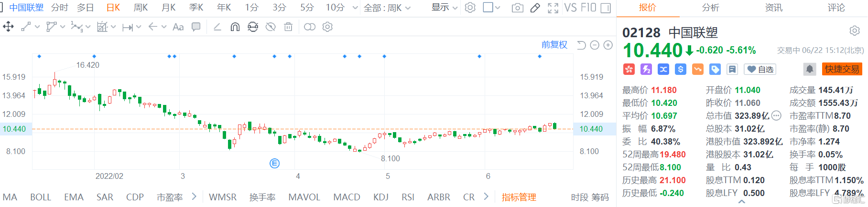Enter fullscreen chart mode
The height and width of the screenshot is (207, 868).
[x=553, y=8]
